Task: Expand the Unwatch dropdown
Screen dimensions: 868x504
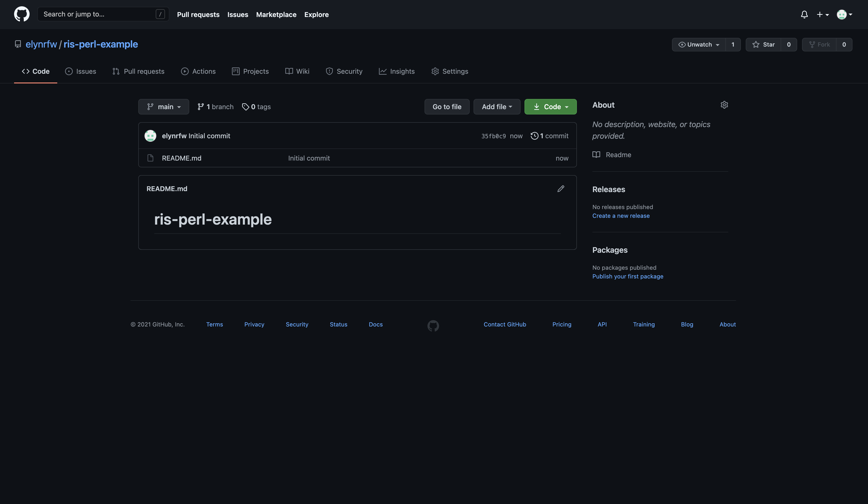Action: click(698, 44)
